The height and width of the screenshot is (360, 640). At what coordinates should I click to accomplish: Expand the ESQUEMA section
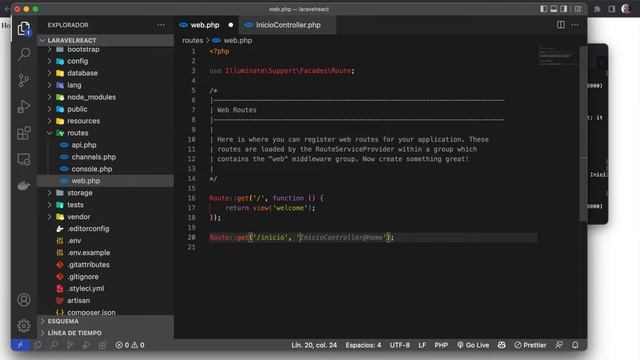[105, 321]
